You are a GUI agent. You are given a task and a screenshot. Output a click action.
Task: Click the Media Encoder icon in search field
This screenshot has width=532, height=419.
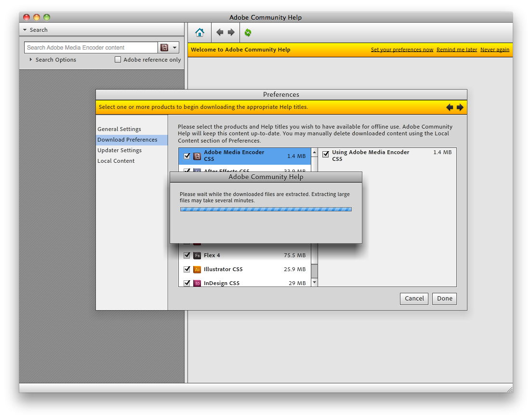tap(164, 48)
